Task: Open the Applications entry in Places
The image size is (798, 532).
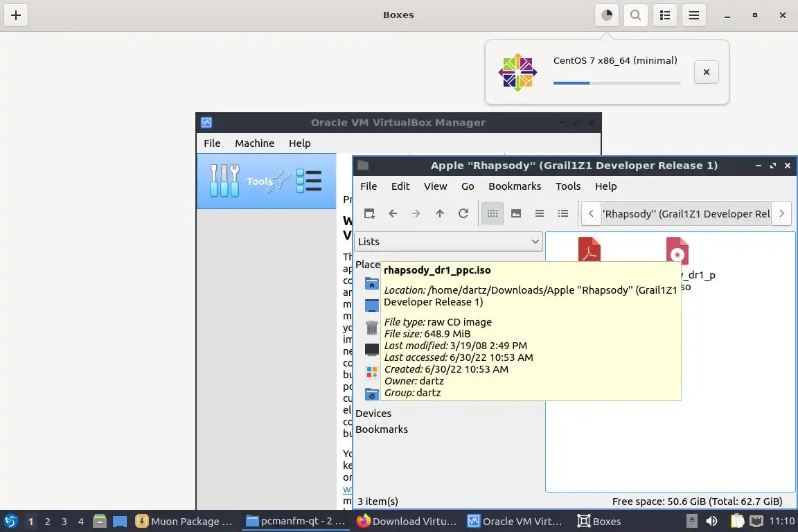Action: pos(371,372)
